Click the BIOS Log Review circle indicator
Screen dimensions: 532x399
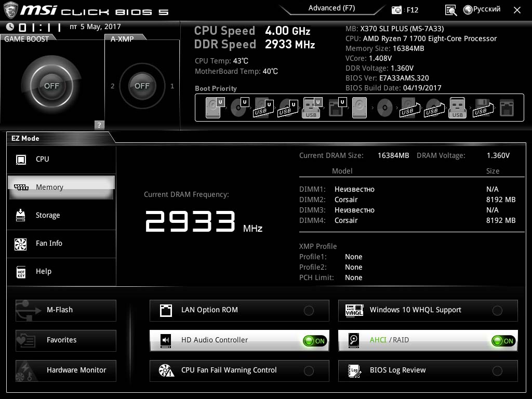point(497,371)
